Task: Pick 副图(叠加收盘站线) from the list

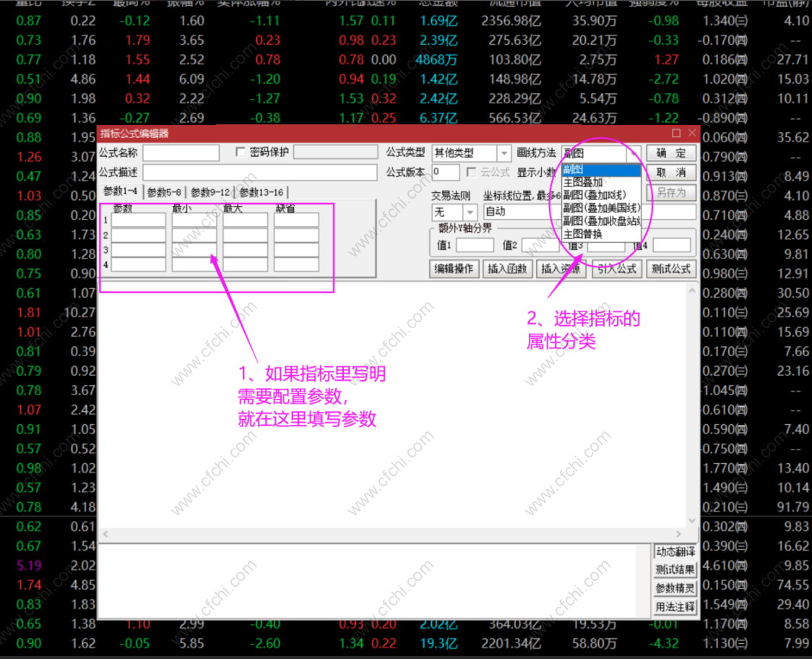Action: pyautogui.click(x=601, y=221)
